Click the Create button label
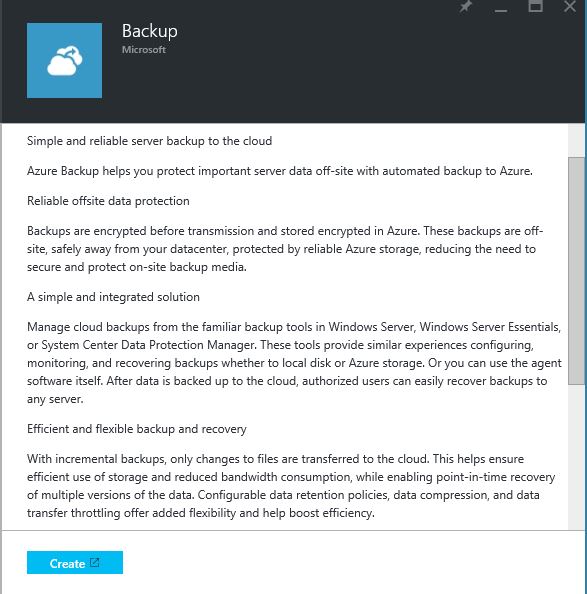The height and width of the screenshot is (594, 587). [67, 564]
